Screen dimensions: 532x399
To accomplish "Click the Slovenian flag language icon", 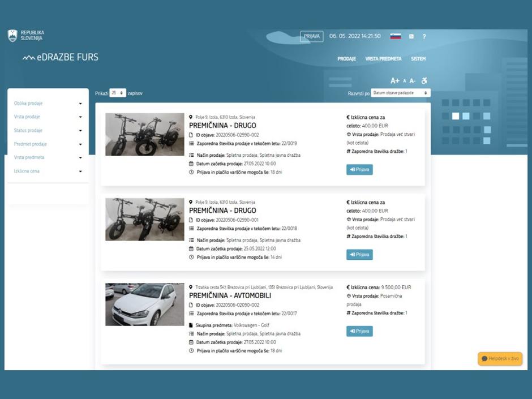I will 395,36.
